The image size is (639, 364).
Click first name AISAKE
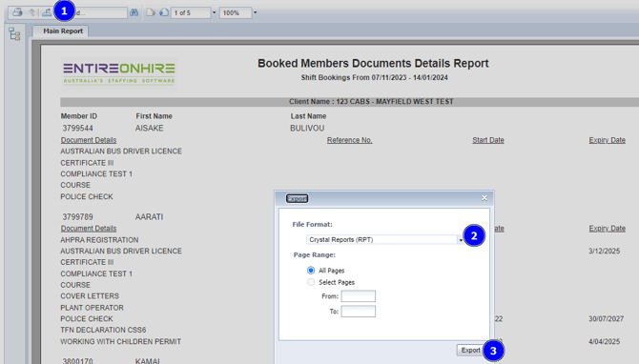(149, 129)
